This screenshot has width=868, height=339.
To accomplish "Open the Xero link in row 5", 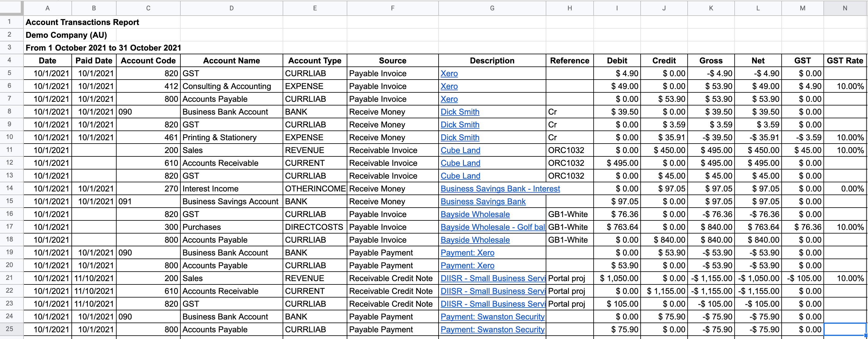I will pos(449,73).
